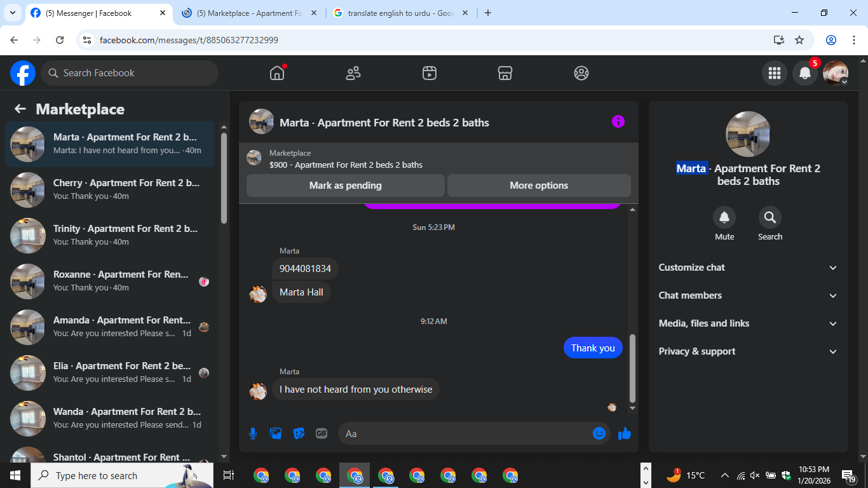Open the account profile picture menu
Viewport: 868px width, 488px height.
pyautogui.click(x=836, y=73)
